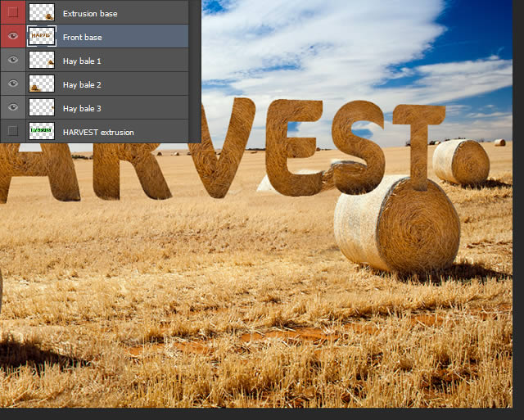Hide the Front base layer
Viewport: 524px width, 420px height.
13,36
